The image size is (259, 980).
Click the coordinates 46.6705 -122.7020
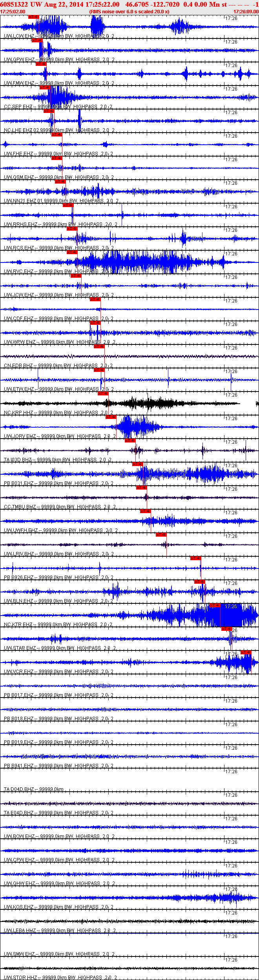pyautogui.click(x=152, y=4)
